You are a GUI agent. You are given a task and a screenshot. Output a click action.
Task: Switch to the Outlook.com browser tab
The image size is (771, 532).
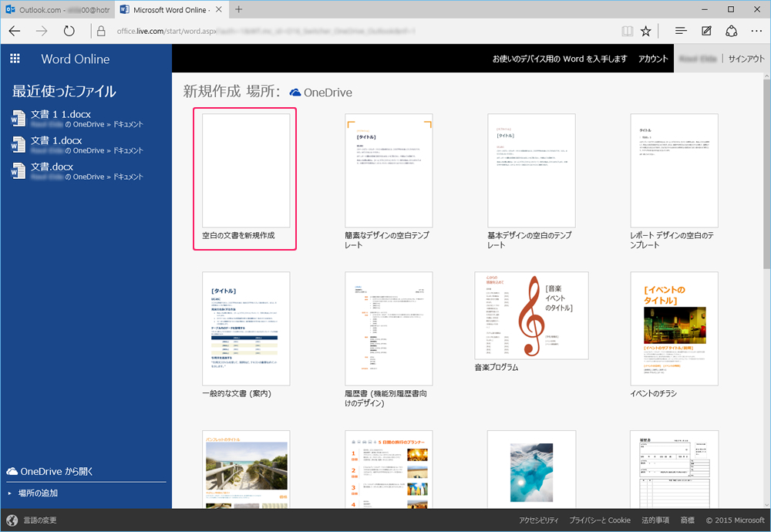click(x=58, y=9)
